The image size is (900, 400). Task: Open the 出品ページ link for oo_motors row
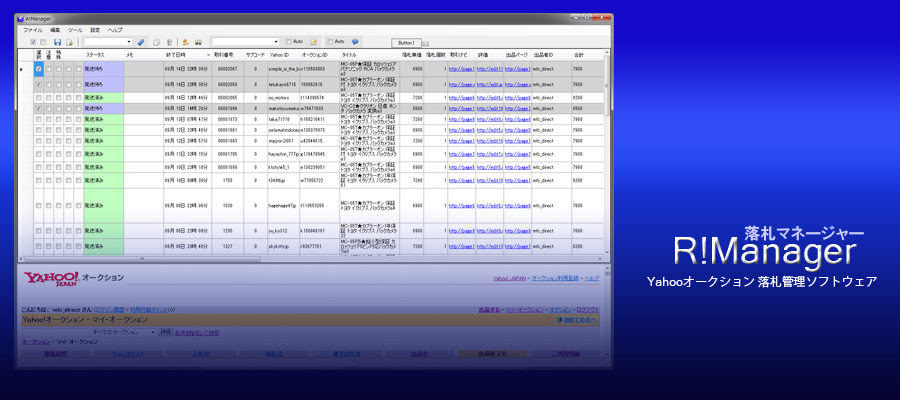point(518,98)
